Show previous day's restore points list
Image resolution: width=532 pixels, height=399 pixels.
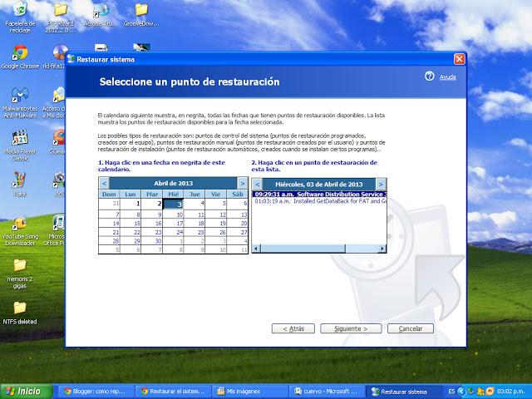(257, 185)
